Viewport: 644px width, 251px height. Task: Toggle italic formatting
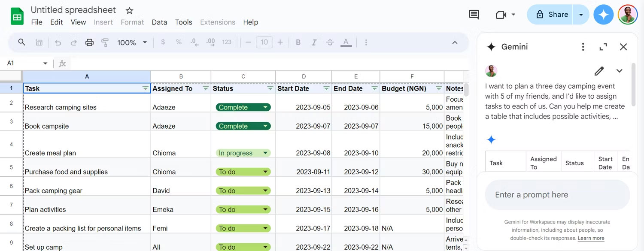pyautogui.click(x=314, y=42)
